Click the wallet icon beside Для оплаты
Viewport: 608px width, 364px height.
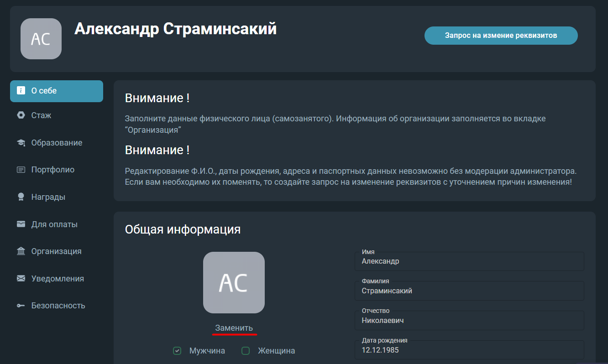coord(21,224)
